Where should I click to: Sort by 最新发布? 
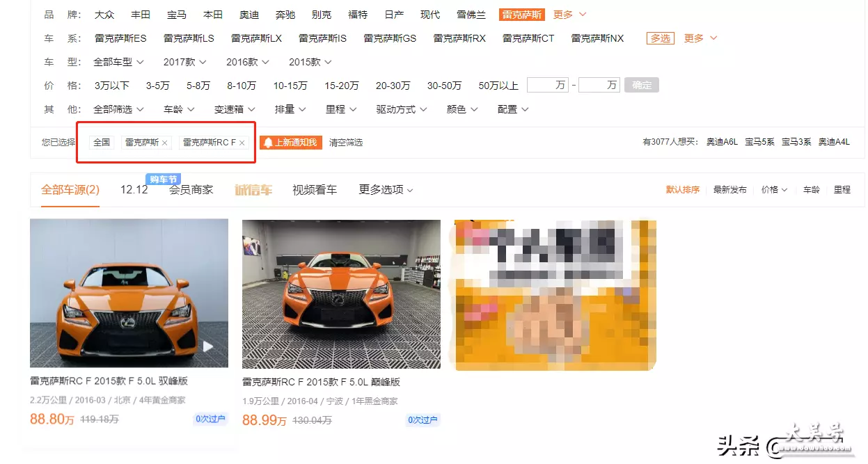729,189
